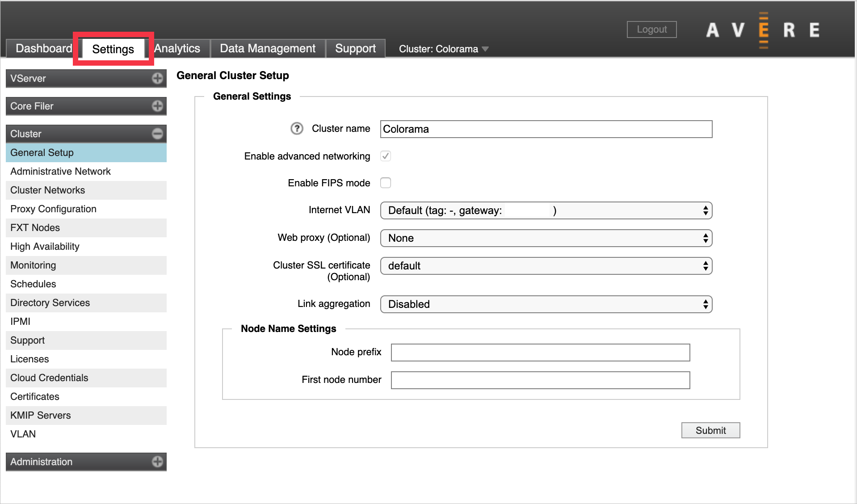Open IPMI settings
Image resolution: width=857 pixels, height=504 pixels.
click(86, 322)
